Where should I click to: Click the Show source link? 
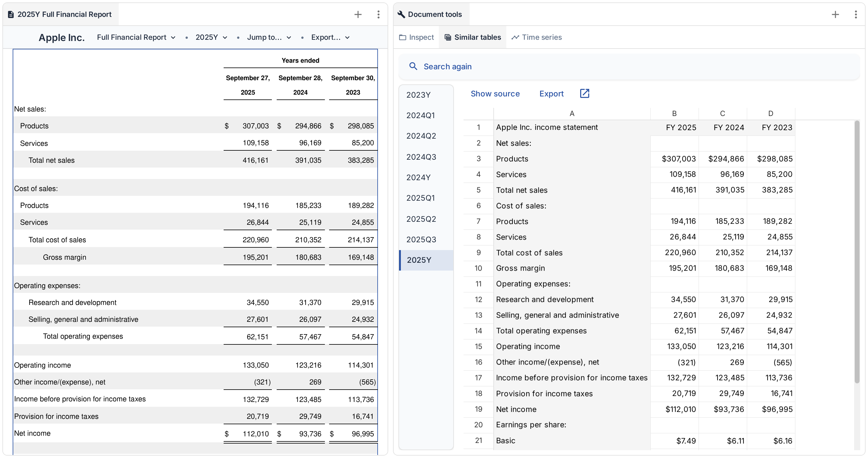(495, 94)
